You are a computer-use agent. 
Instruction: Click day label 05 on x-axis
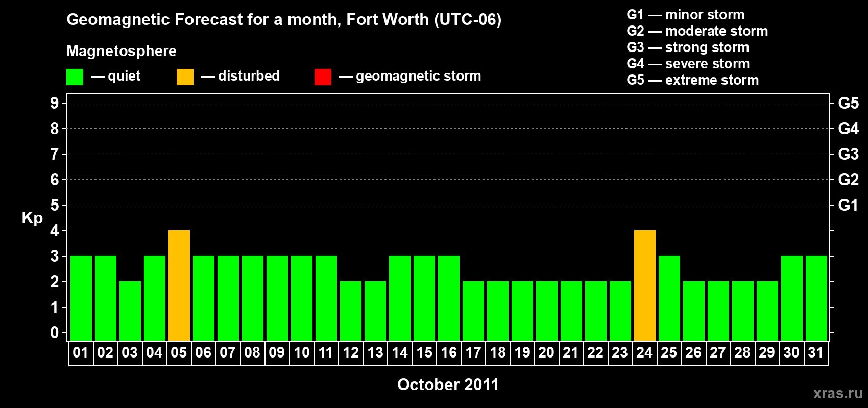[179, 352]
